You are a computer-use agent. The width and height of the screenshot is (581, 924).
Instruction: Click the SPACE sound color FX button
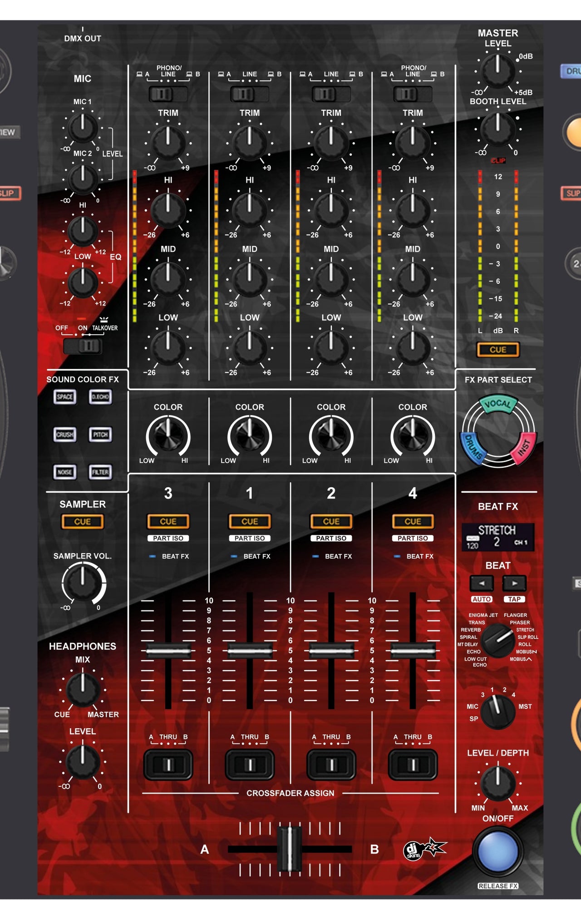coord(64,397)
